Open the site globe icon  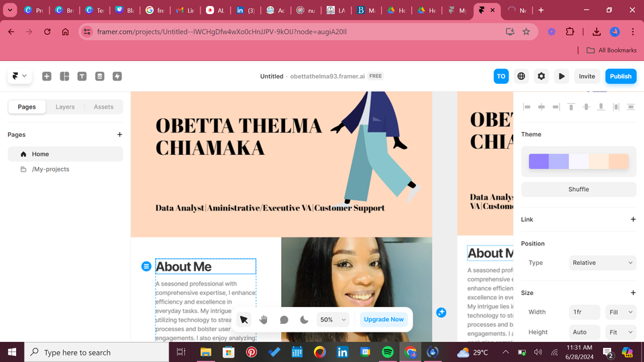pyautogui.click(x=521, y=76)
